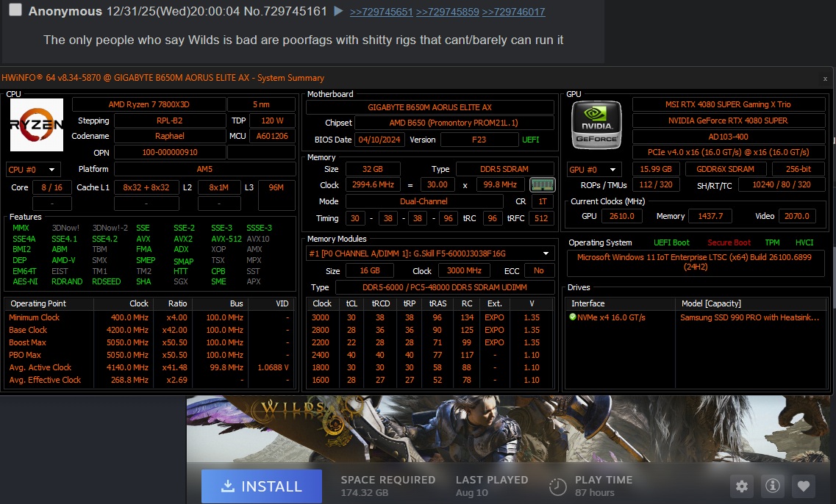Close the HWiNFO System Summary window
836x504 pixels.
[825, 79]
